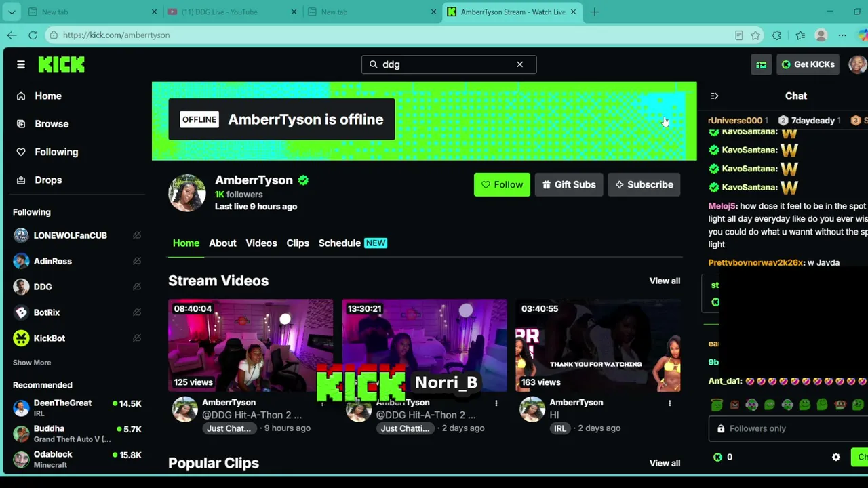Image resolution: width=868 pixels, height=488 pixels.
Task: Open the LONEWOLFanCUB channel
Action: click(71, 235)
